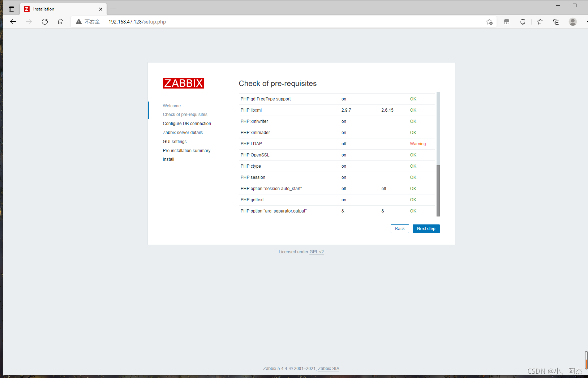
Task: Click PHP gd FreeType support row
Action: click(337, 99)
